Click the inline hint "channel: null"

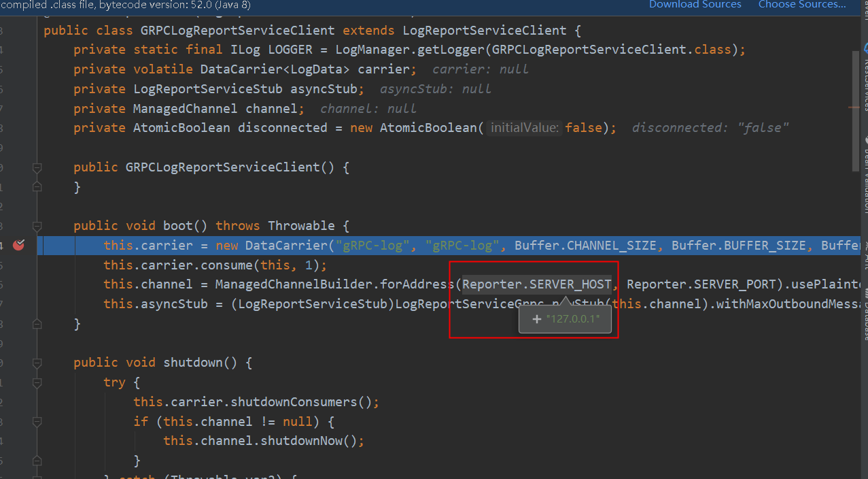[368, 109]
